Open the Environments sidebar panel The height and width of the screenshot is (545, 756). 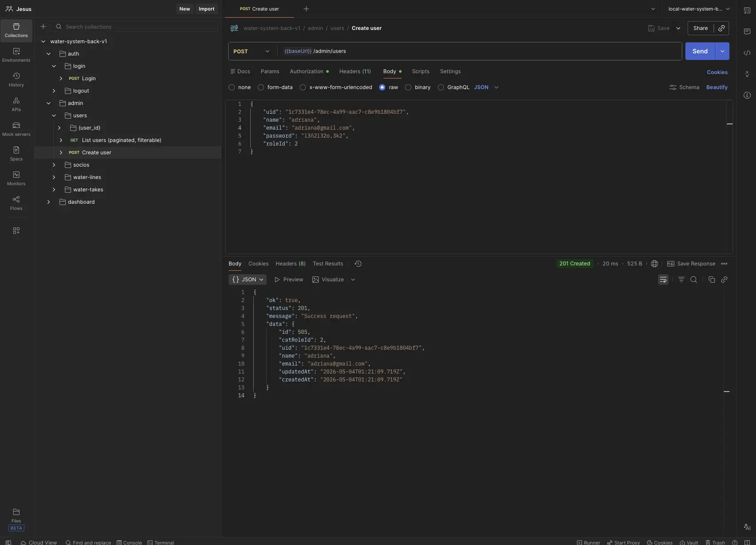coord(16,55)
